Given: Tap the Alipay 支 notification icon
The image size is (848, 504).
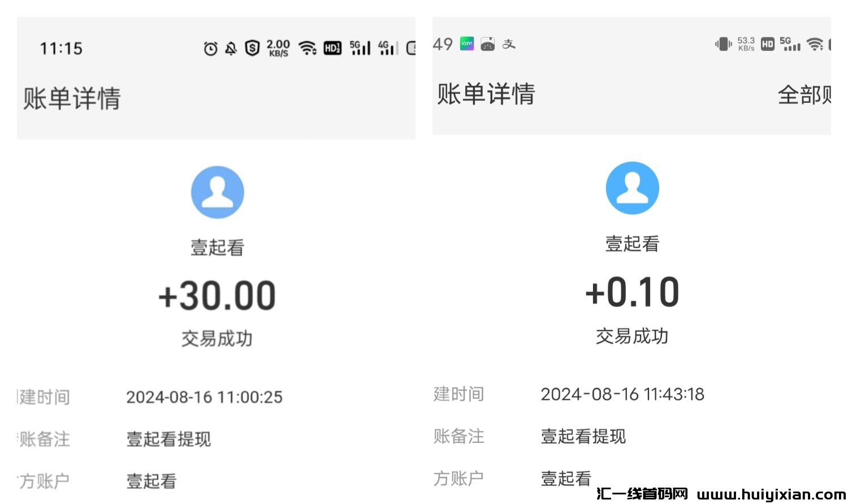Looking at the screenshot, I should tap(509, 44).
